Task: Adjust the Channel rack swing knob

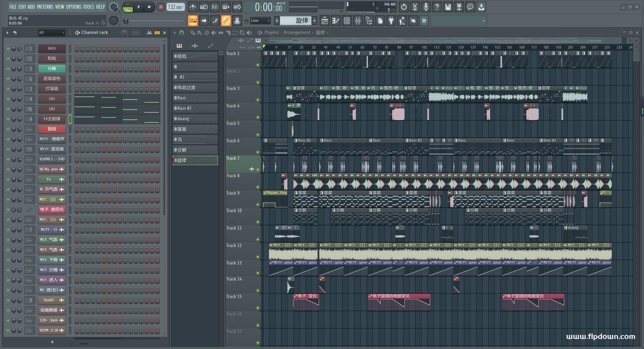Action: click(124, 33)
